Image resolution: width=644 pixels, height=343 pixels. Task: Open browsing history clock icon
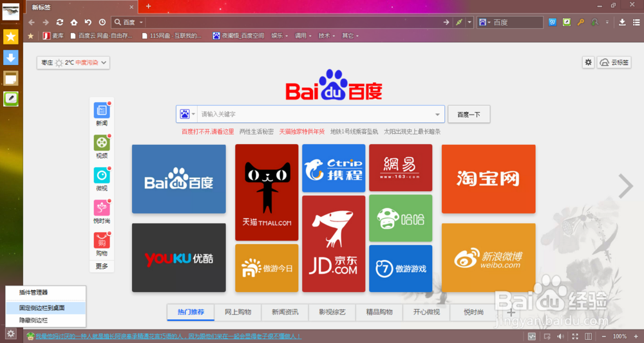[102, 22]
